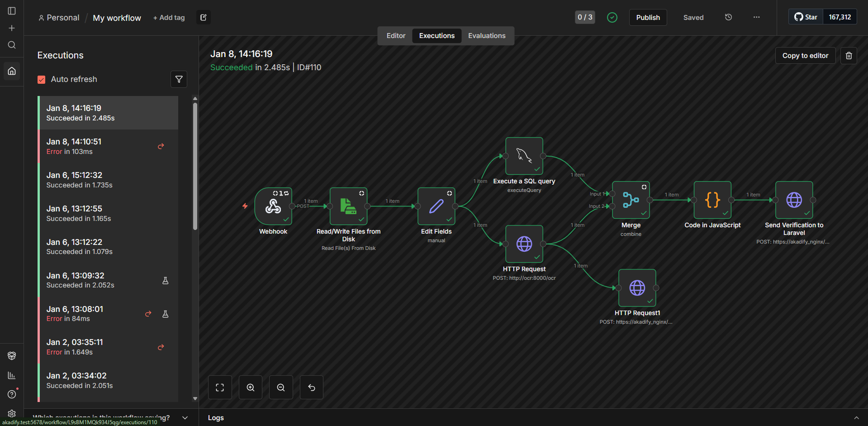
Task: Open execution Jan 6, 13:12:22
Action: tap(109, 247)
